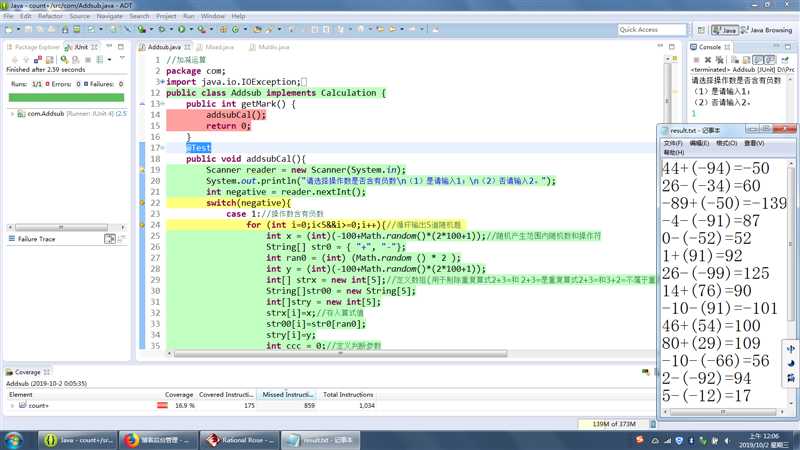The height and width of the screenshot is (450, 800).
Task: Open the File menu in ADT
Action: coord(8,16)
